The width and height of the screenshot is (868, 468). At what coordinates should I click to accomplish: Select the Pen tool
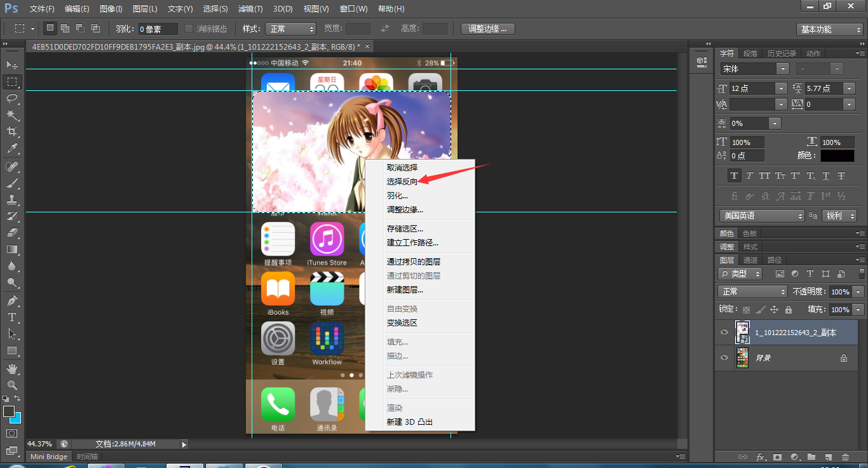tap(12, 301)
